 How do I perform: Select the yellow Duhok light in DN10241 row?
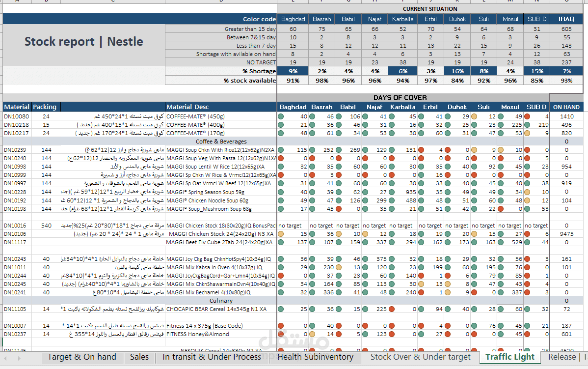coord(447,292)
